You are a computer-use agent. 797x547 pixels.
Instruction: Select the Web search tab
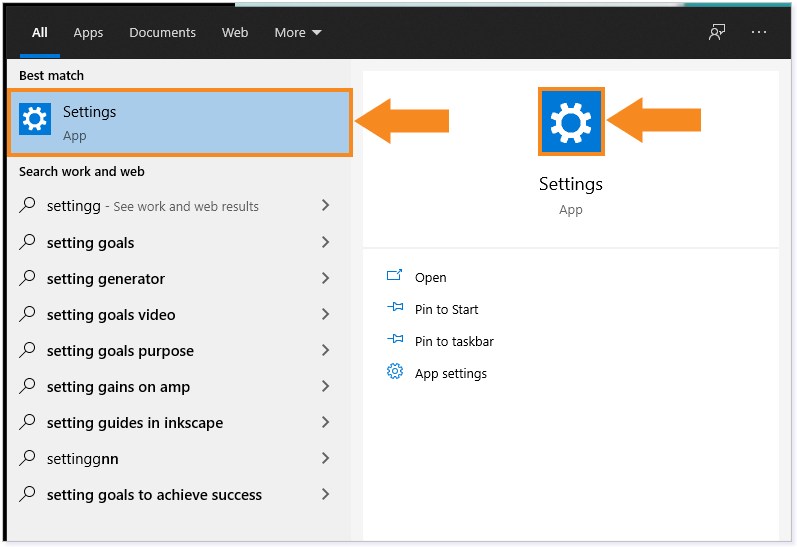tap(235, 33)
